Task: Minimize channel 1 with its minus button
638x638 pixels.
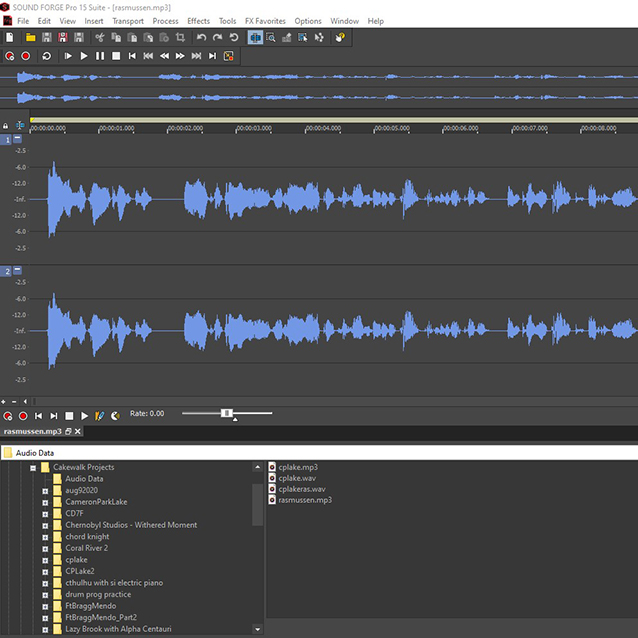Action: [17, 140]
